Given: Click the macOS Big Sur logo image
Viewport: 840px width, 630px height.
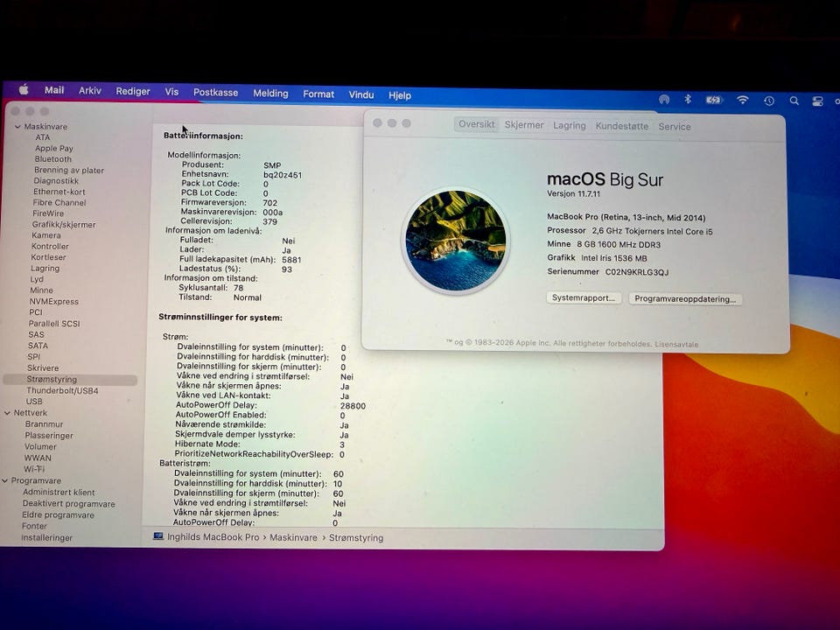Looking at the screenshot, I should [456, 241].
